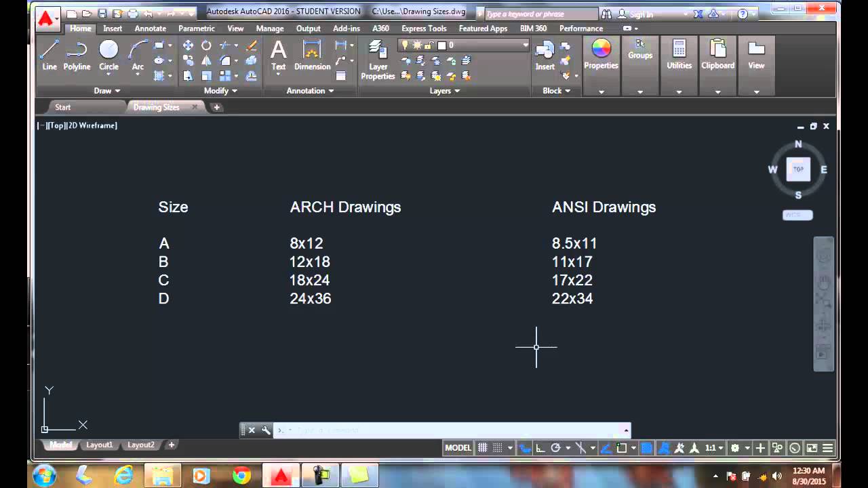Click the search binoculars icon
The image size is (868, 488).
coord(606,14)
